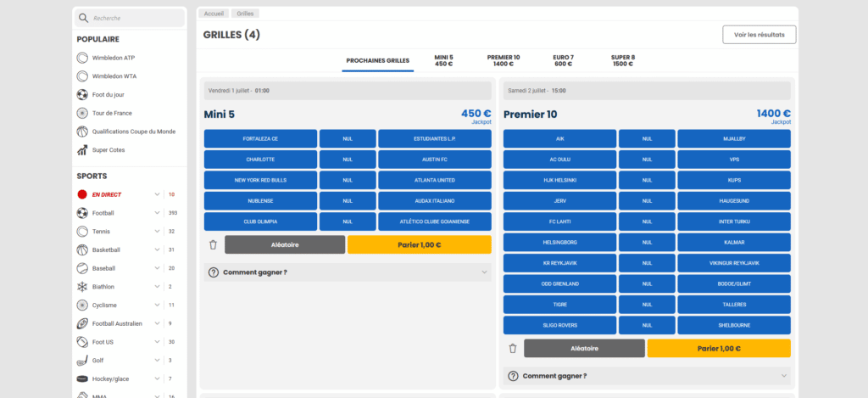Click Aléatoire button in Premier 10
Screen dimensions: 868x398
585,348
